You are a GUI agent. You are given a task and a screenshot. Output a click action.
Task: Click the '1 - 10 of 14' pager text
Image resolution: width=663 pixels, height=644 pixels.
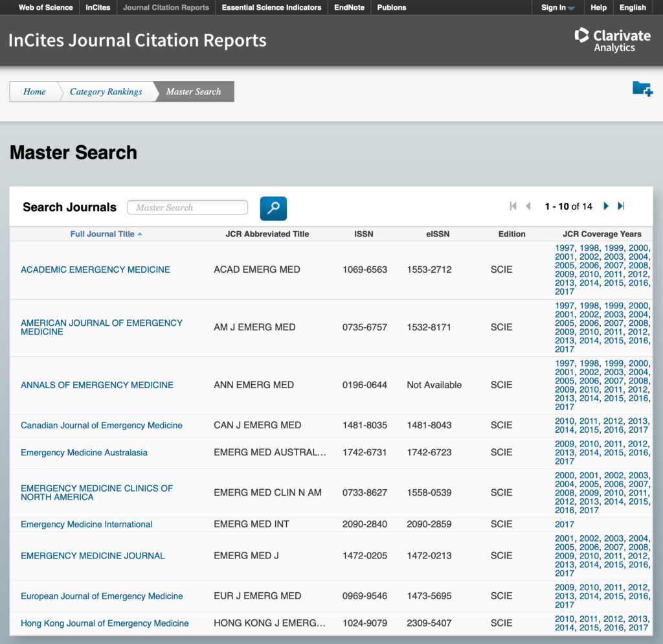568,207
